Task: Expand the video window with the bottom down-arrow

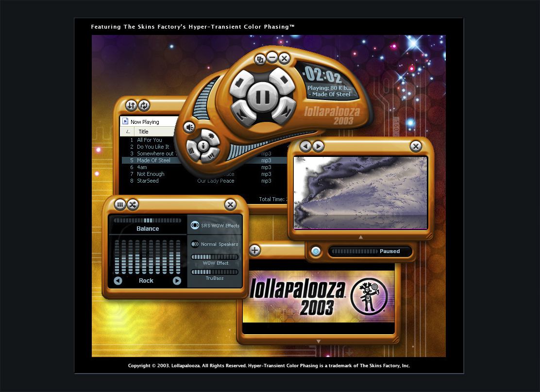Action: [319, 341]
